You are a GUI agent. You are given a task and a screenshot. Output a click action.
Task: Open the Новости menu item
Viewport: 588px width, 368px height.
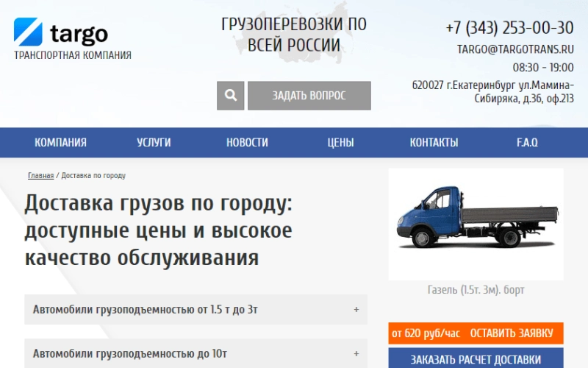click(x=247, y=143)
